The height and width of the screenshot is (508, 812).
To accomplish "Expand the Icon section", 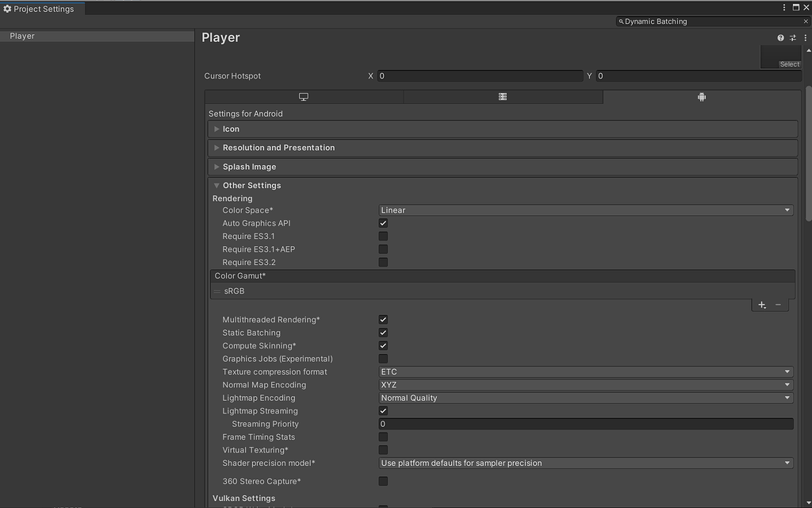I will [216, 129].
